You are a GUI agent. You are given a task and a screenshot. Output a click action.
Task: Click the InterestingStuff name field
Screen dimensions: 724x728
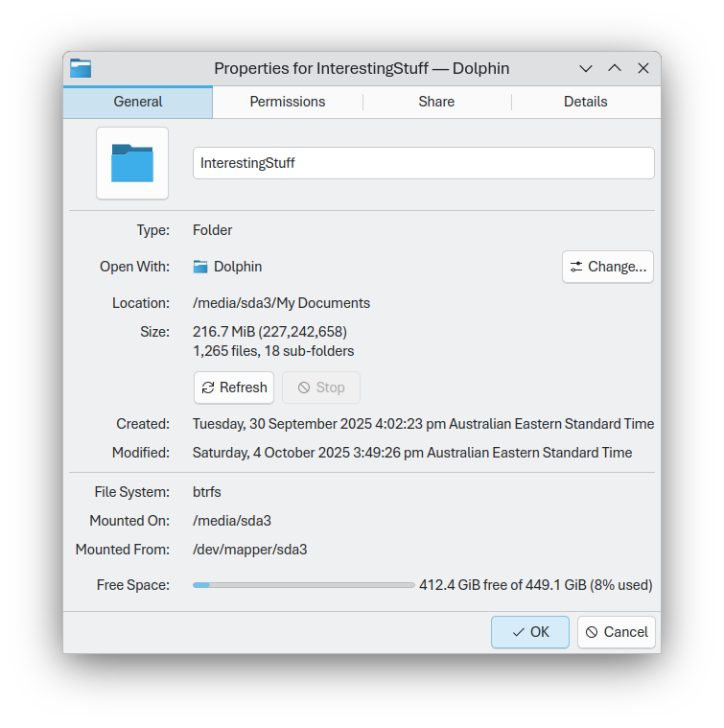(423, 163)
